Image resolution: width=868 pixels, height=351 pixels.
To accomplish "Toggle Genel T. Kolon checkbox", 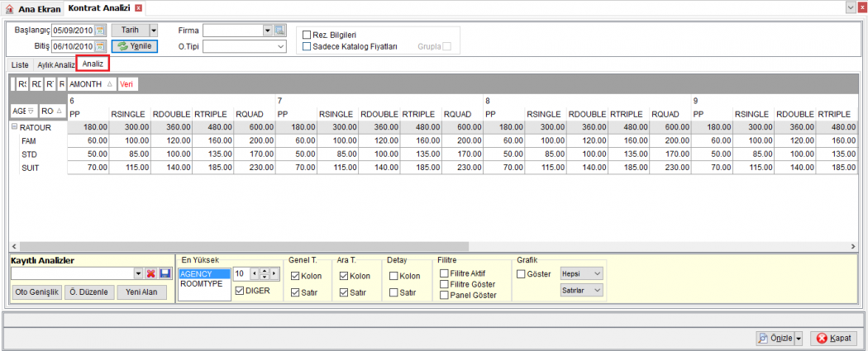I will tap(295, 276).
